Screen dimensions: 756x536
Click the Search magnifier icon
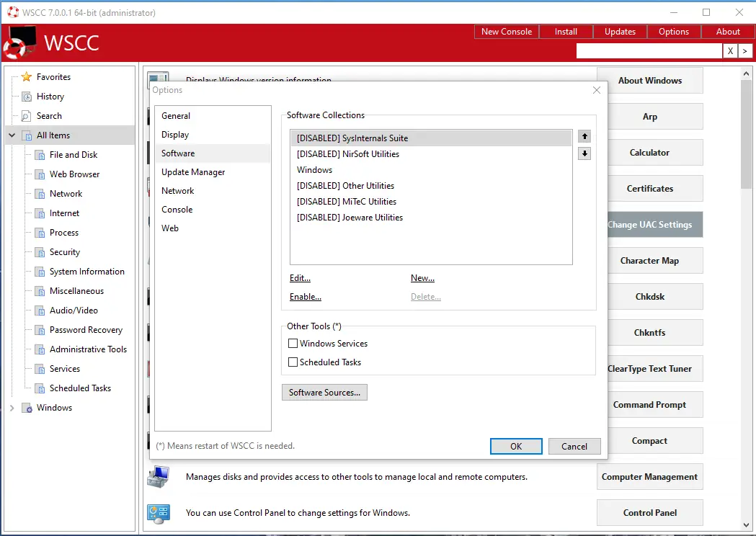pyautogui.click(x=27, y=116)
